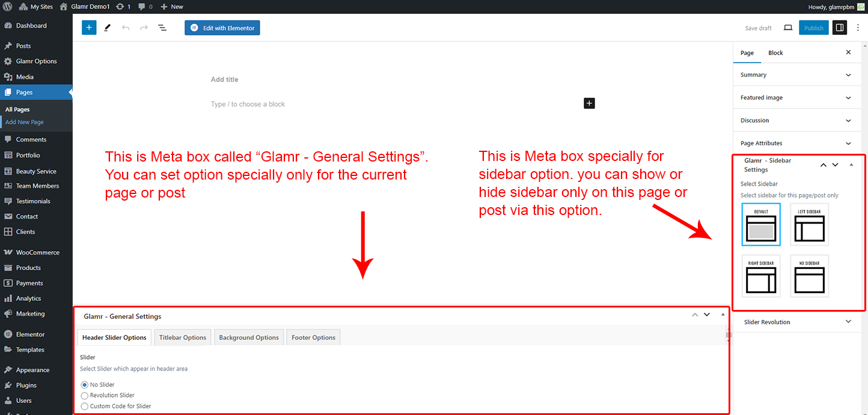Open Glamr Options in admin menu
The height and width of the screenshot is (415, 868).
(x=36, y=61)
